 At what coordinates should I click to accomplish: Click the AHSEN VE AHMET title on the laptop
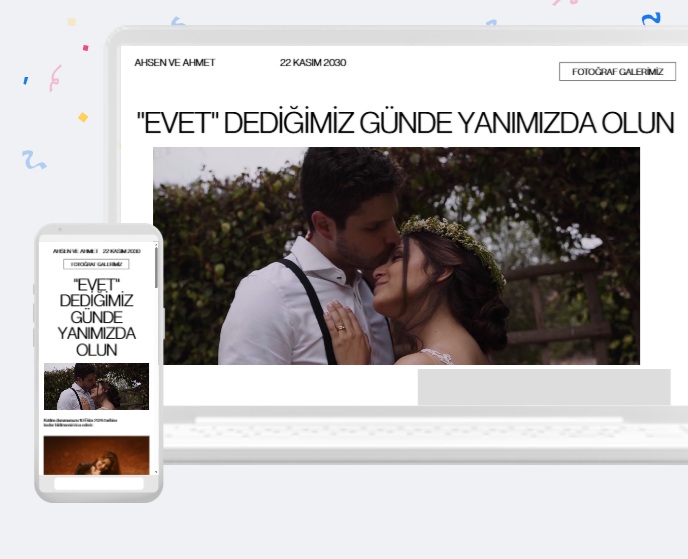pos(175,63)
